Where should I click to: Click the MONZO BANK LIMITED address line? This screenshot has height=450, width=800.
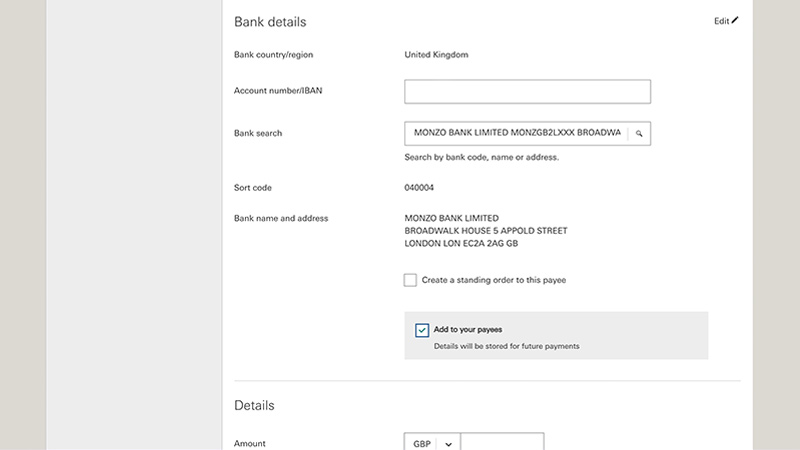[x=452, y=218]
